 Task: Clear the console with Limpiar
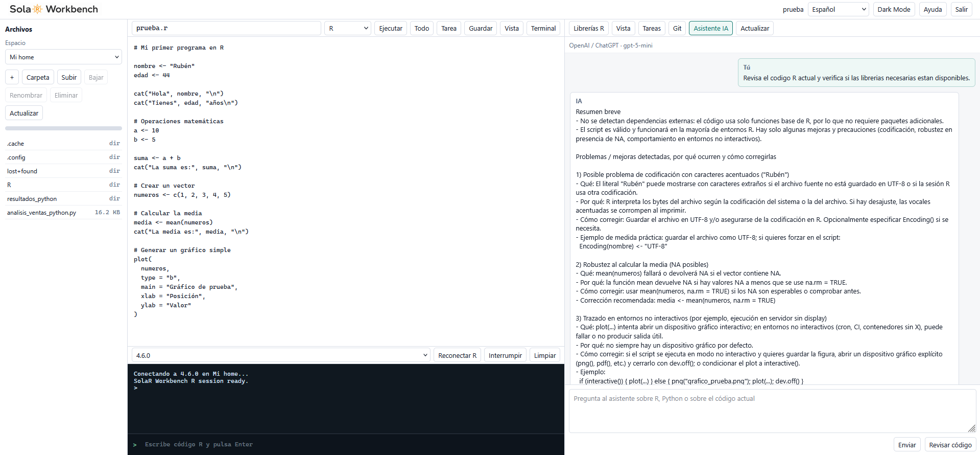click(545, 355)
